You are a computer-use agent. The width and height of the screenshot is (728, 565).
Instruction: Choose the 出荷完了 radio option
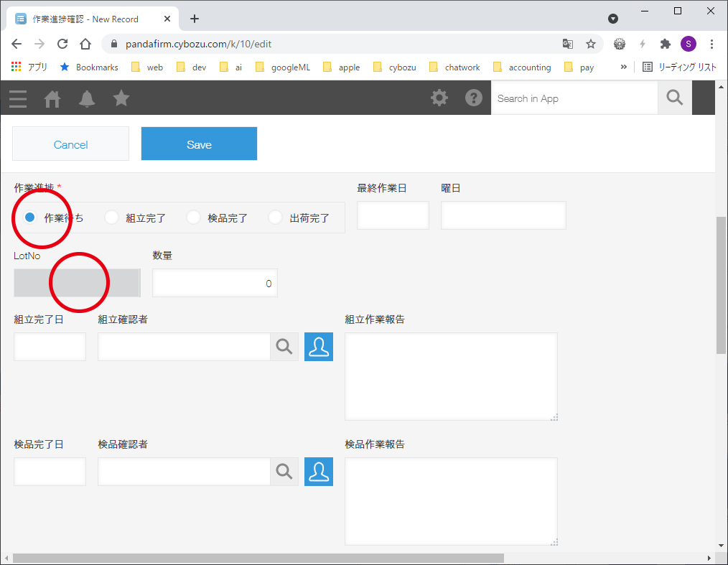click(x=276, y=218)
